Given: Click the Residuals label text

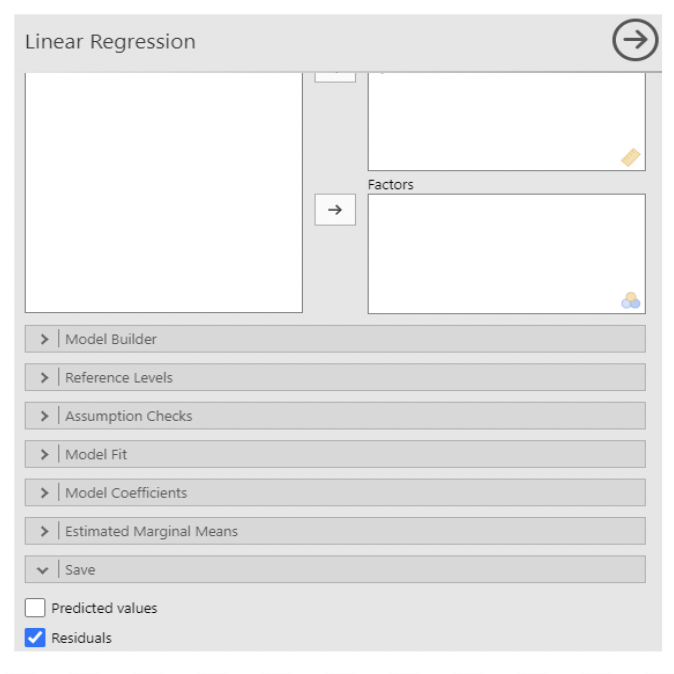Looking at the screenshot, I should pyautogui.click(x=82, y=638).
